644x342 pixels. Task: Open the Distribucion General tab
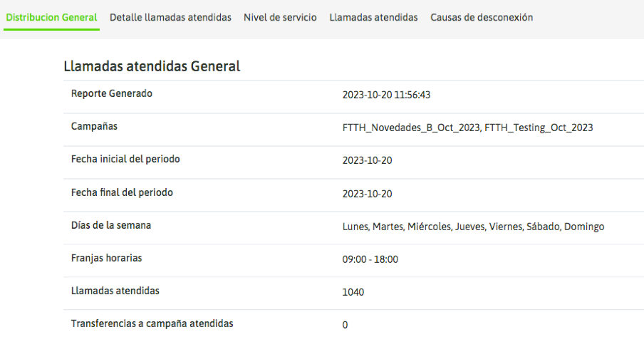coord(51,17)
